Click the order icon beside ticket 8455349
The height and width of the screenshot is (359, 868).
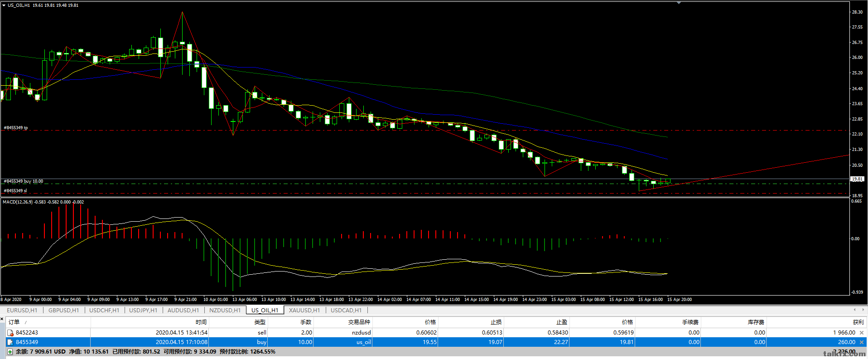[x=10, y=342]
